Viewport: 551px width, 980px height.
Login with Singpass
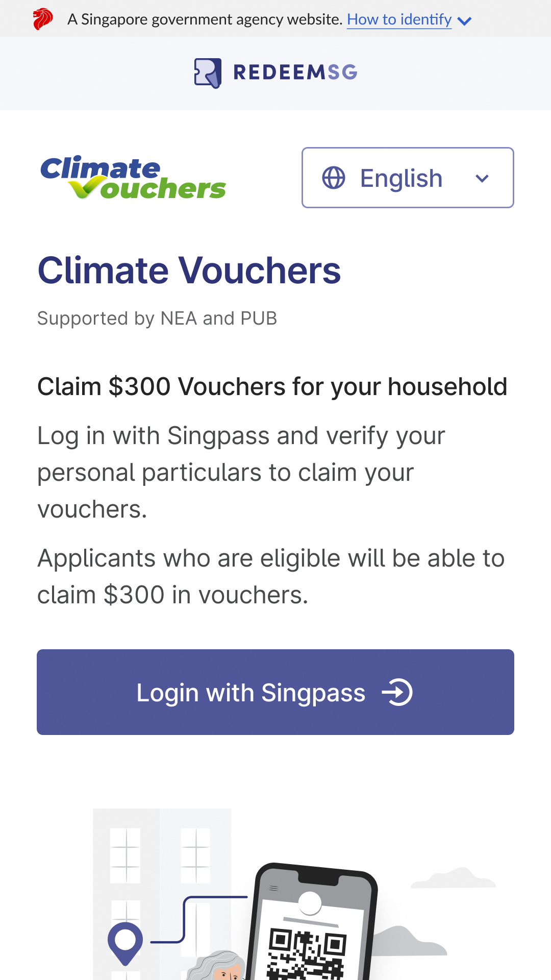(275, 692)
